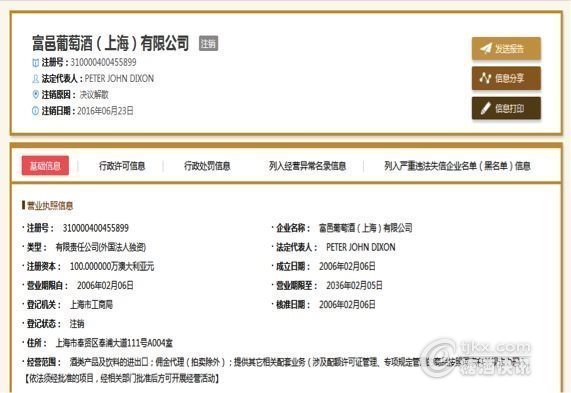571x393 pixels.
Task: Open the 列入严重违法失信企业名单(黑名单)信息 tab
Action: click(x=457, y=166)
